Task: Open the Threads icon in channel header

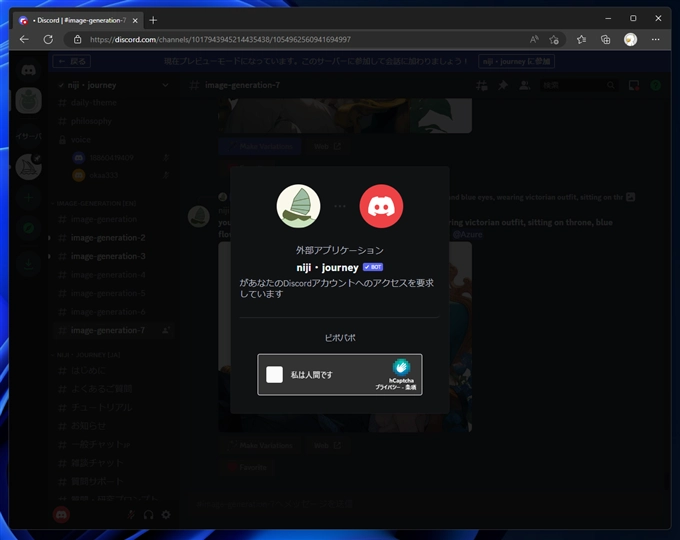Action: point(482,85)
